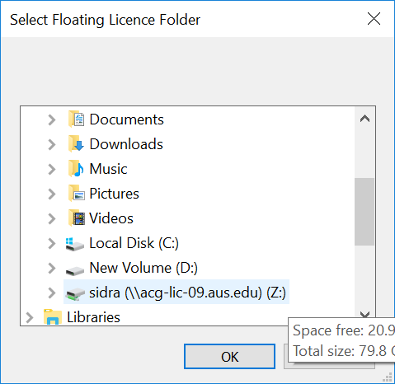Select the Videos folder label
The image size is (396, 384).
[111, 218]
